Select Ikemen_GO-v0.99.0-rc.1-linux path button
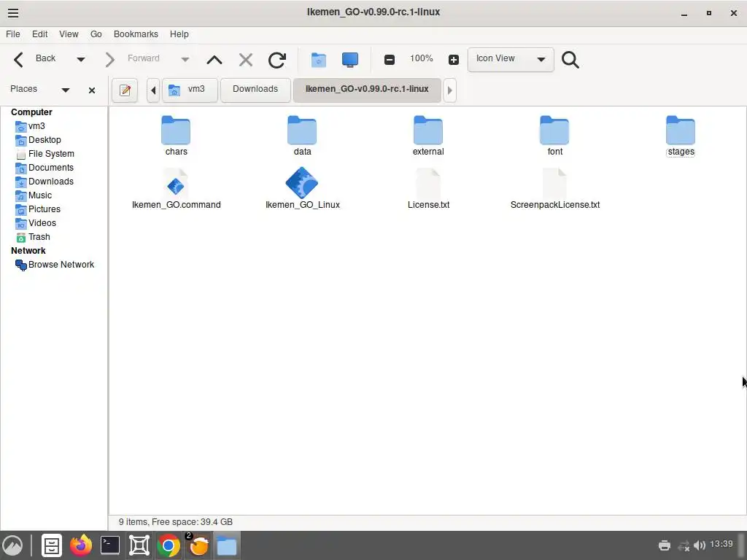This screenshot has height=560, width=747. [367, 90]
